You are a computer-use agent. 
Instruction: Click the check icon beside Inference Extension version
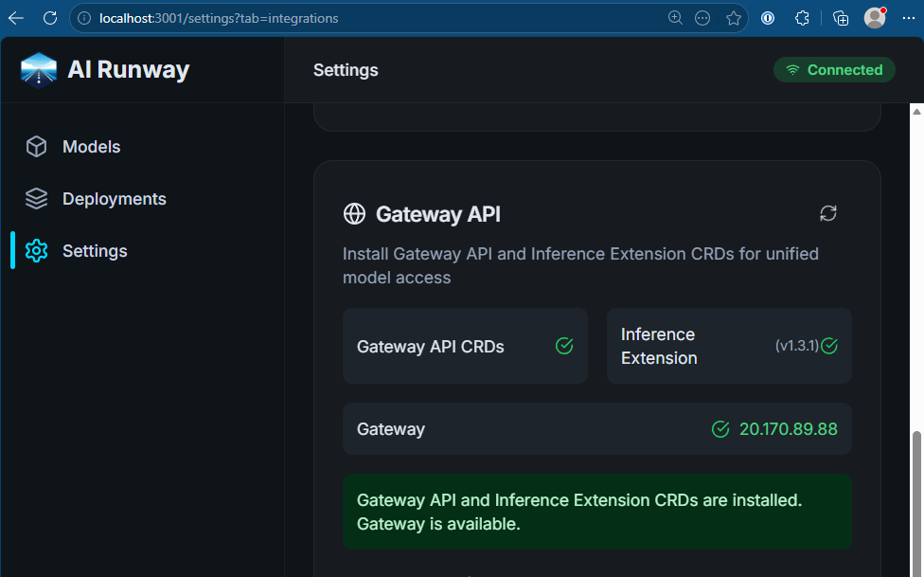point(830,346)
